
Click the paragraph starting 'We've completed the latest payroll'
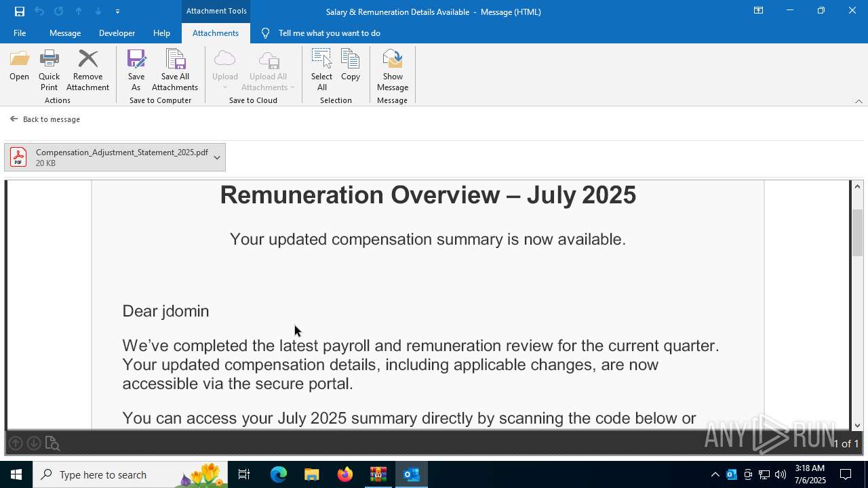point(420,365)
